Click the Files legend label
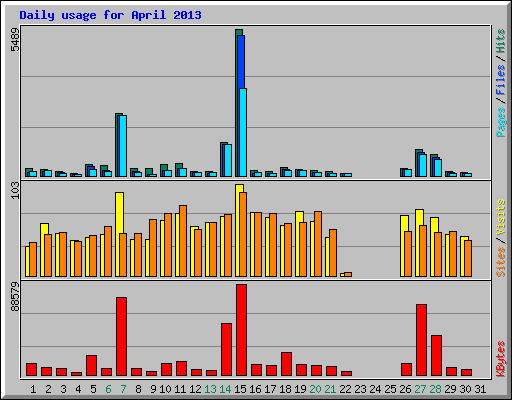The image size is (512, 400). [x=501, y=80]
